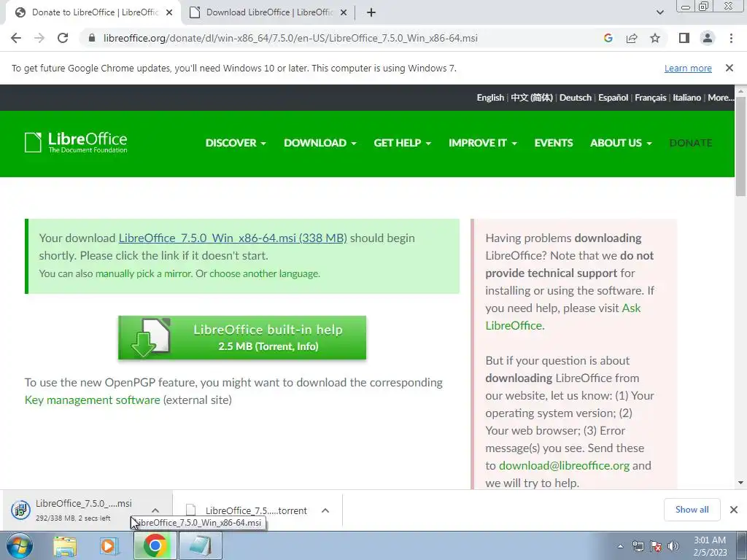
Task: Expand the ABOUT US menu
Action: (621, 143)
